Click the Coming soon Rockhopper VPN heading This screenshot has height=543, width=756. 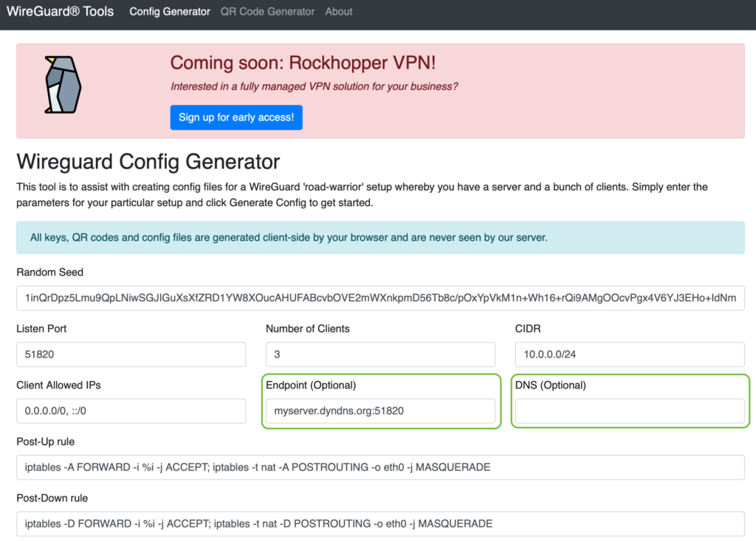[x=308, y=63]
